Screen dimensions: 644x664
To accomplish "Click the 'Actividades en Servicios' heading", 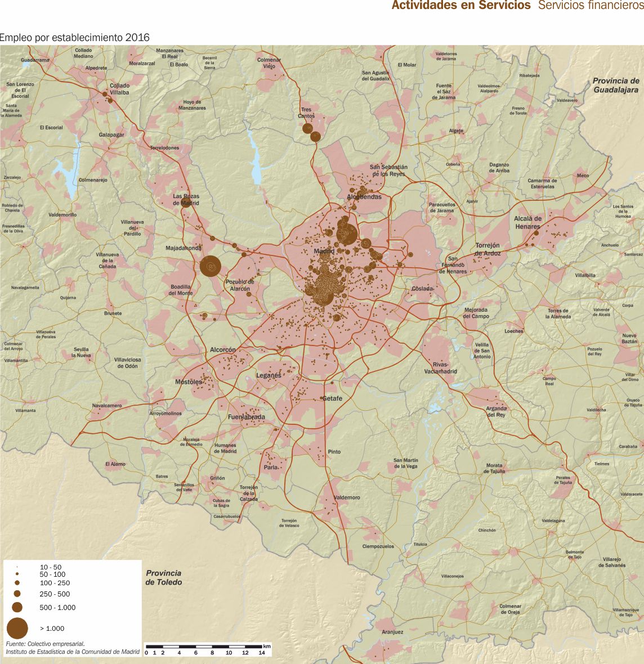I will (460, 6).
